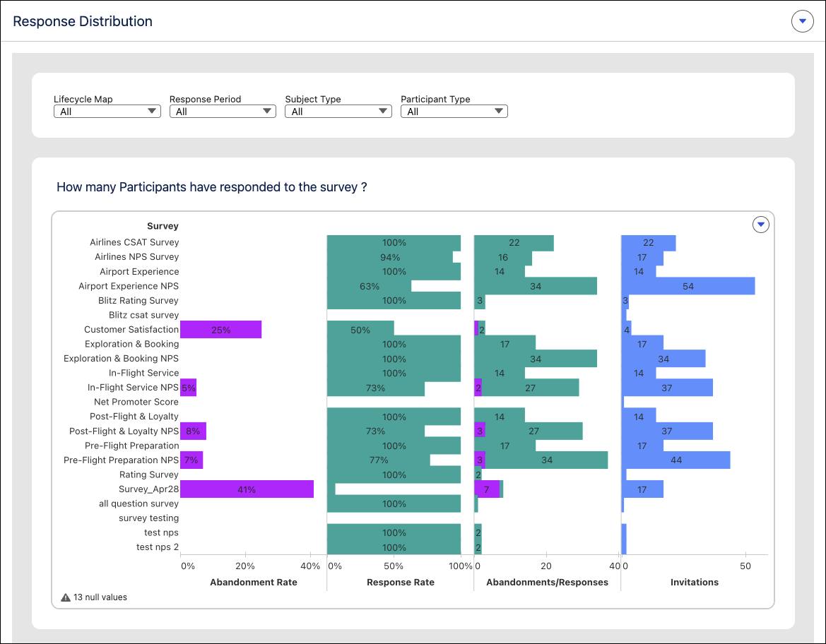Select the Pre-Flight Preparation NPS label

point(121,460)
